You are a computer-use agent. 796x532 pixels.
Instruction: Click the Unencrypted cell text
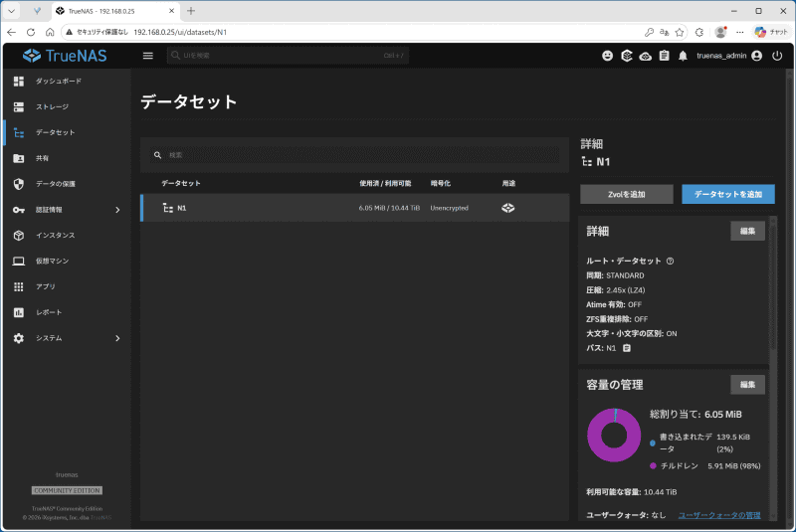pos(450,208)
